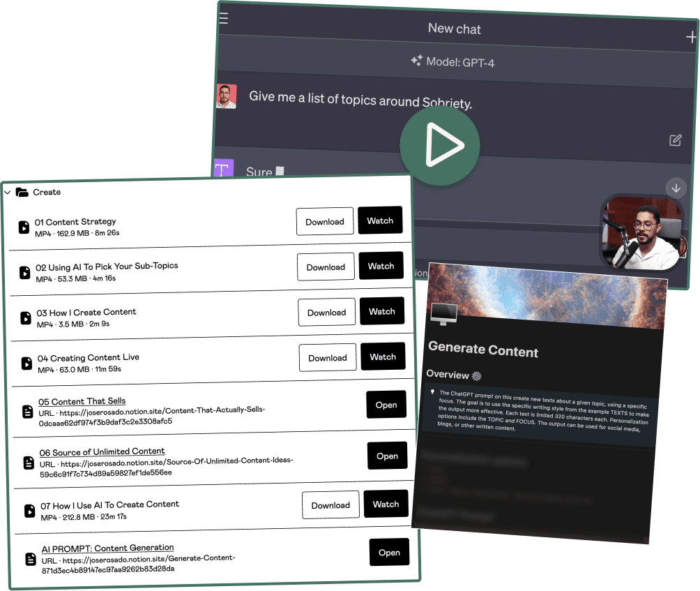Click the folder icon beside Create

[22, 192]
